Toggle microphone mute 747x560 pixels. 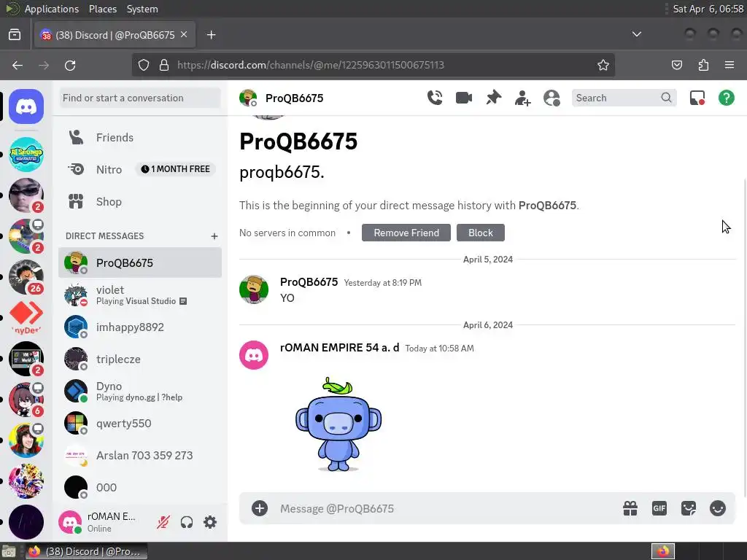pyautogui.click(x=163, y=522)
